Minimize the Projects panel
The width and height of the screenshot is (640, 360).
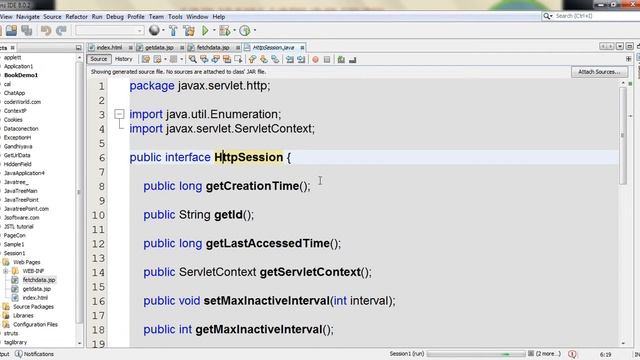pyautogui.click(x=78, y=48)
